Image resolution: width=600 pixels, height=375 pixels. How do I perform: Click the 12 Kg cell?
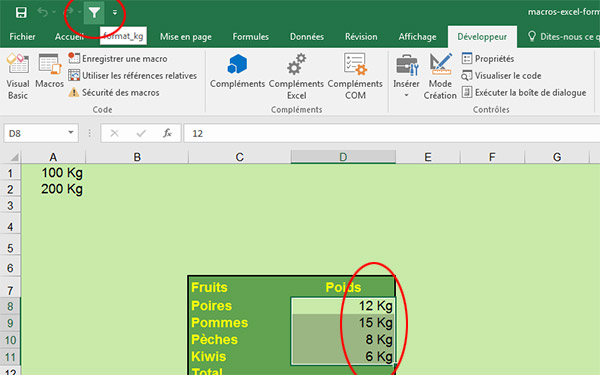point(343,306)
